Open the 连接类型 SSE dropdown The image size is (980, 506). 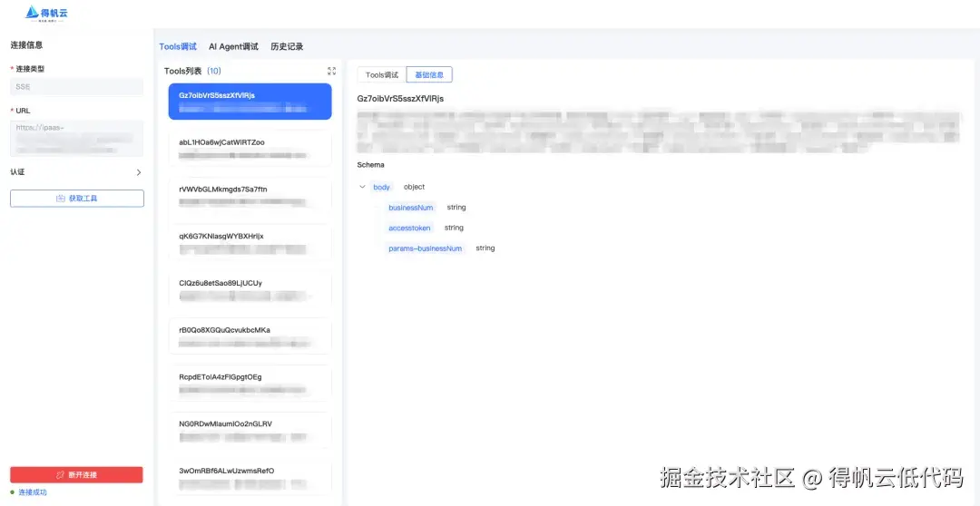click(x=77, y=87)
